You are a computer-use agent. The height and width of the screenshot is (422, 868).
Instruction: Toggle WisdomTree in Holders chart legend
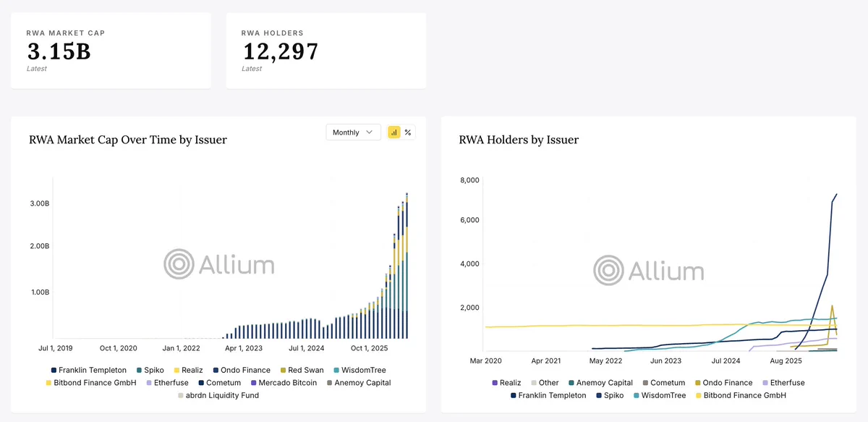click(660, 396)
